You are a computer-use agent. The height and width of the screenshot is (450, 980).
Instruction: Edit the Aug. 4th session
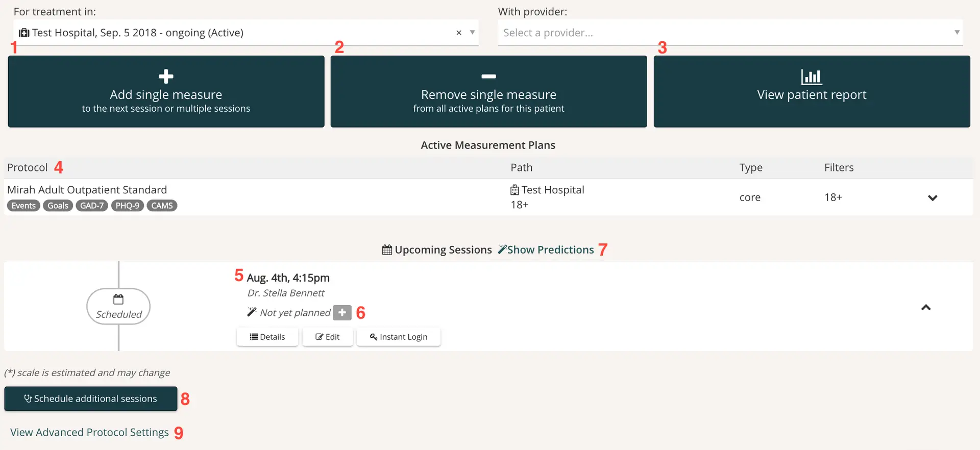coord(328,337)
